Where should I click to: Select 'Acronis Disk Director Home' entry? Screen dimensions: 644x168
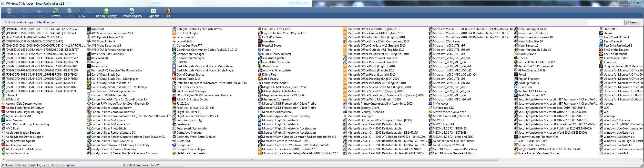(21, 104)
